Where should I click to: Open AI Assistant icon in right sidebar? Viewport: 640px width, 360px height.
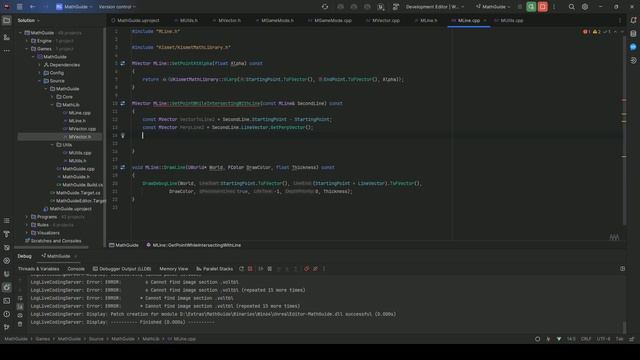[633, 47]
